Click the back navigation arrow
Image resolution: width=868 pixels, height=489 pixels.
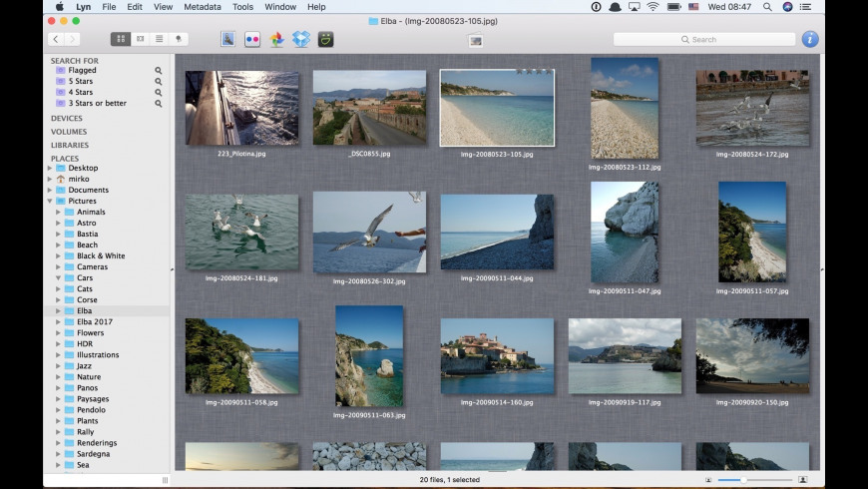(x=56, y=39)
